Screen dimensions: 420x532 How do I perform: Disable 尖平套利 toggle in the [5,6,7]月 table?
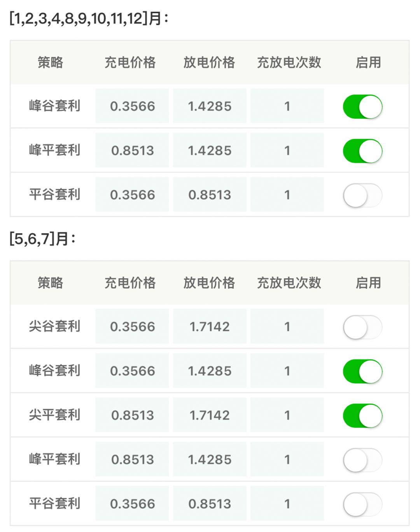(362, 415)
